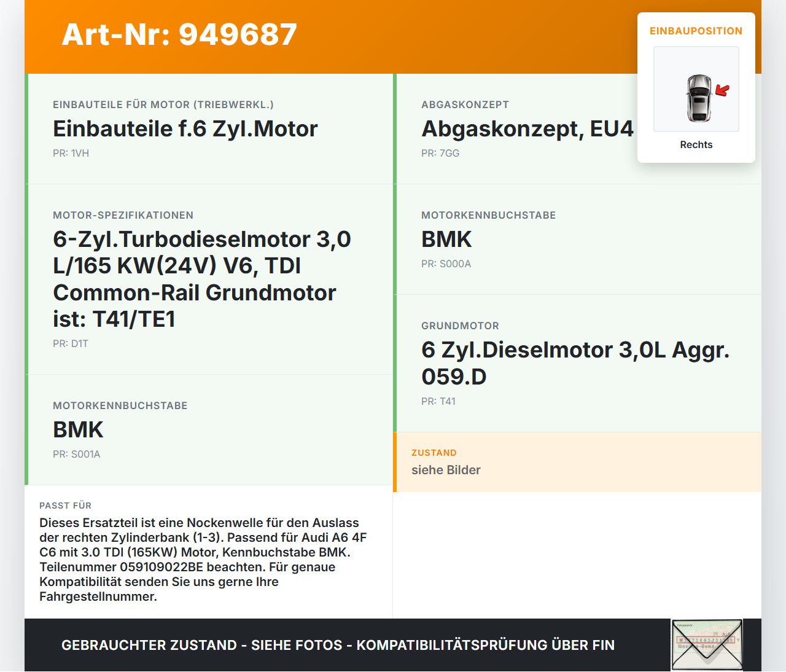
Task: Click the envelope icon beside the footer banner
Action: pos(707,644)
